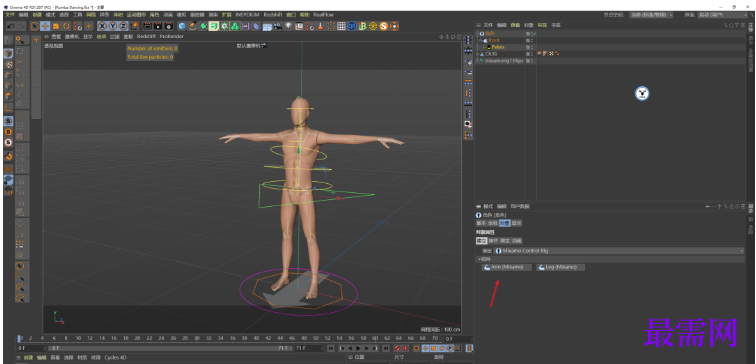This screenshot has height=364, width=756.
Task: Click the Arm (Mixamo) component button
Action: (x=507, y=267)
